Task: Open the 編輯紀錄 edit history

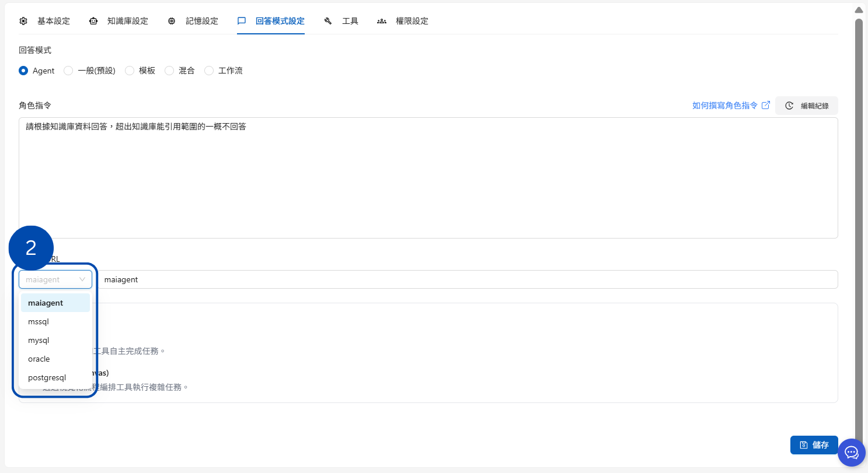Action: click(807, 106)
